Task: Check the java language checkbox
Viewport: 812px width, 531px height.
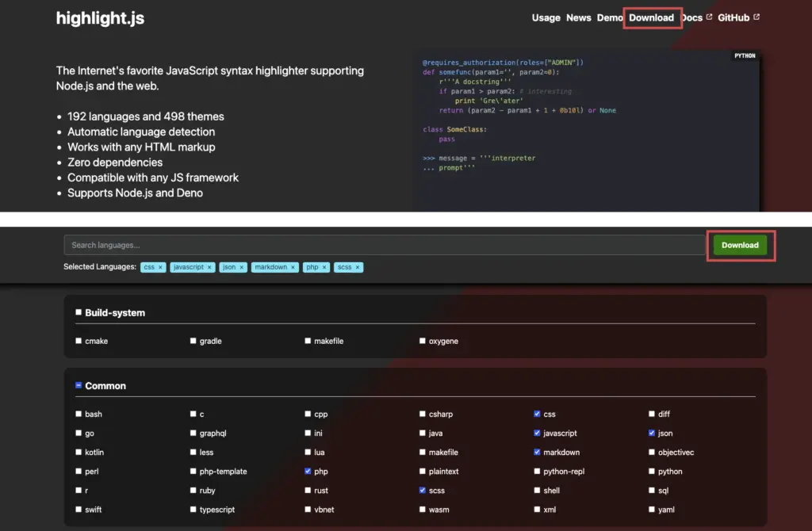Action: (x=423, y=433)
